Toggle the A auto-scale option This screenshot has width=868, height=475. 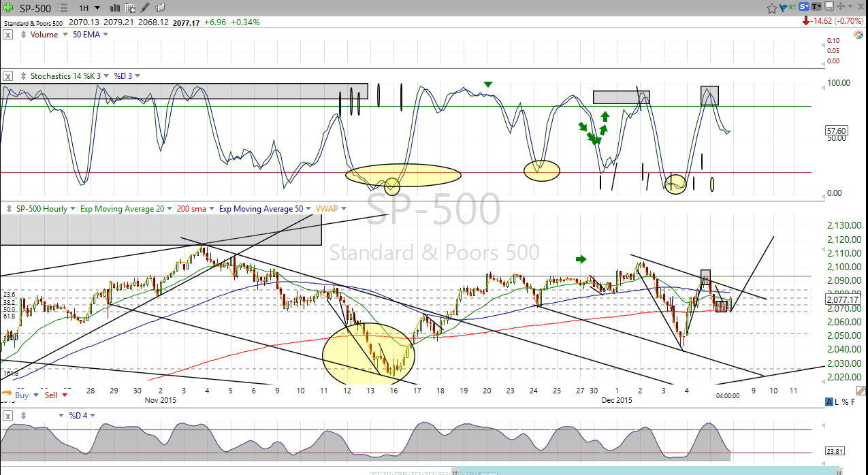(x=829, y=402)
